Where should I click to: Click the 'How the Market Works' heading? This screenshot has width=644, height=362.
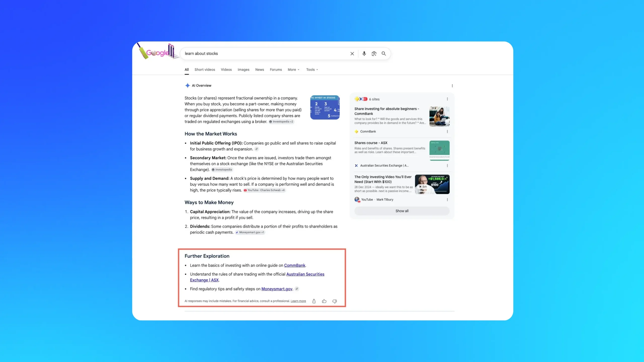pyautogui.click(x=211, y=134)
